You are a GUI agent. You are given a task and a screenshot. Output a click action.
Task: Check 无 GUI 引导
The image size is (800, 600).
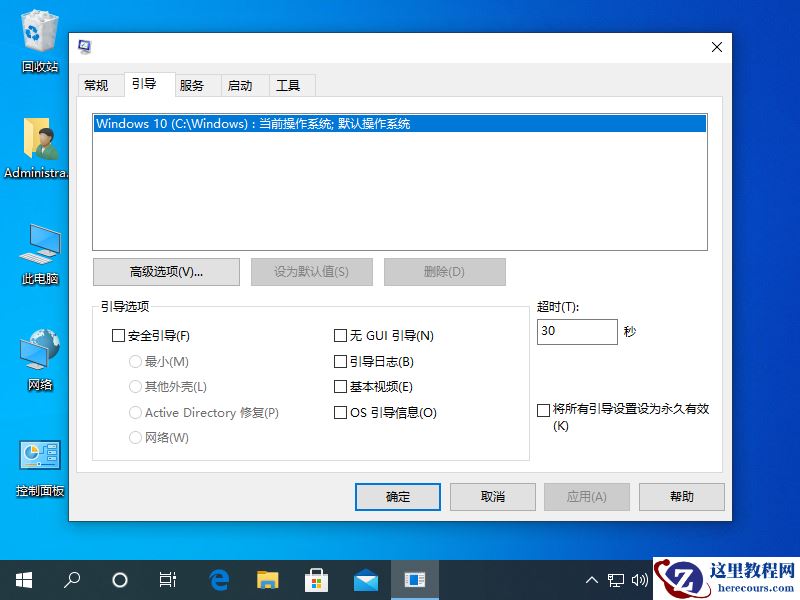point(340,335)
